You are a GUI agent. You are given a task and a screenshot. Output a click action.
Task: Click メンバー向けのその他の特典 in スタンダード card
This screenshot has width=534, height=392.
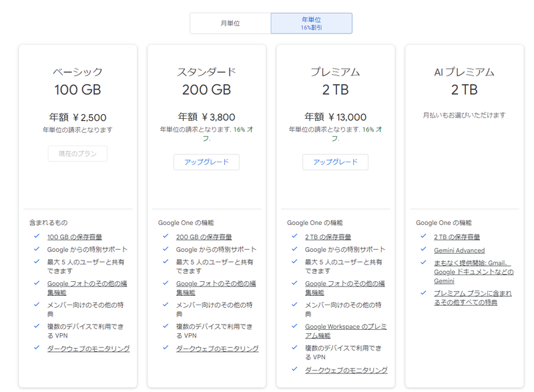(x=214, y=309)
